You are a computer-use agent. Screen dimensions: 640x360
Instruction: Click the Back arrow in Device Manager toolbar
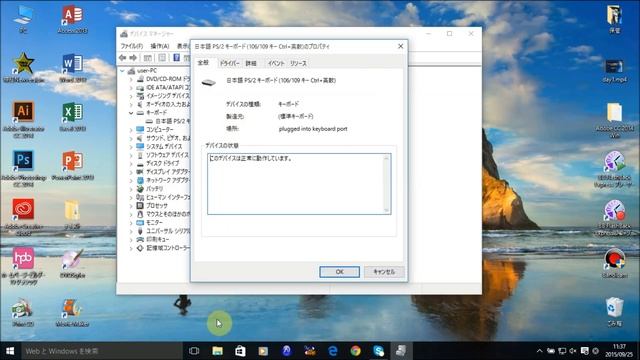[122, 58]
